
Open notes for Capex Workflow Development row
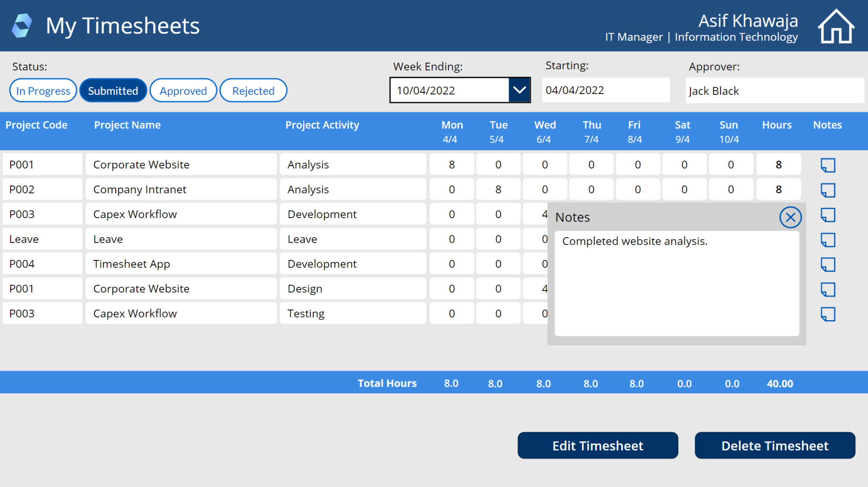827,214
